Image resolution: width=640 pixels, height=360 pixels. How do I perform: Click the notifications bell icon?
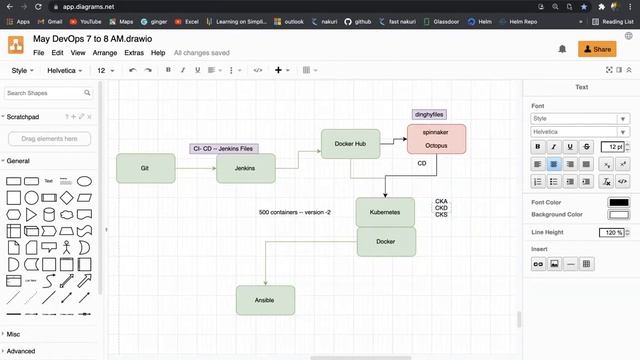click(x=562, y=49)
